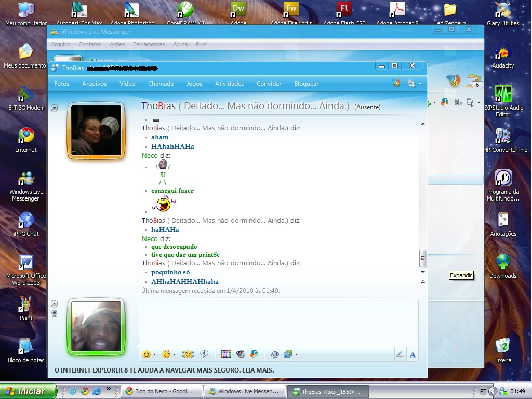Click Chamada in chat toolbar
This screenshot has width=532, height=399.
[161, 84]
